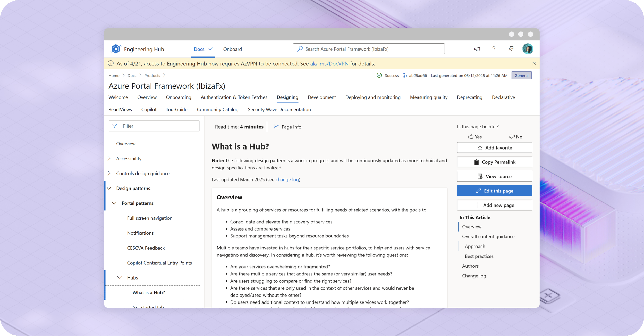This screenshot has height=336, width=644.
Task: Click the thumbs down No icon
Action: 512,137
